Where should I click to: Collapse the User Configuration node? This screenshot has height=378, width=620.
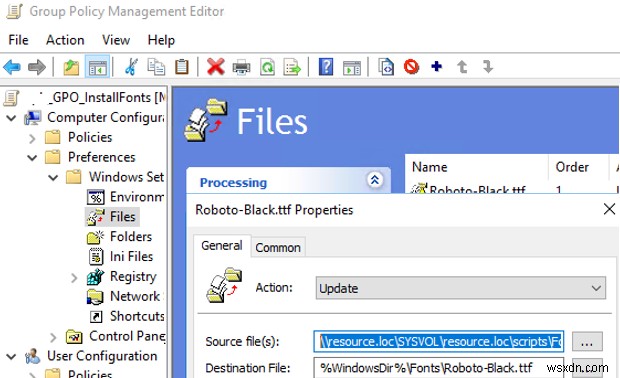click(x=11, y=357)
